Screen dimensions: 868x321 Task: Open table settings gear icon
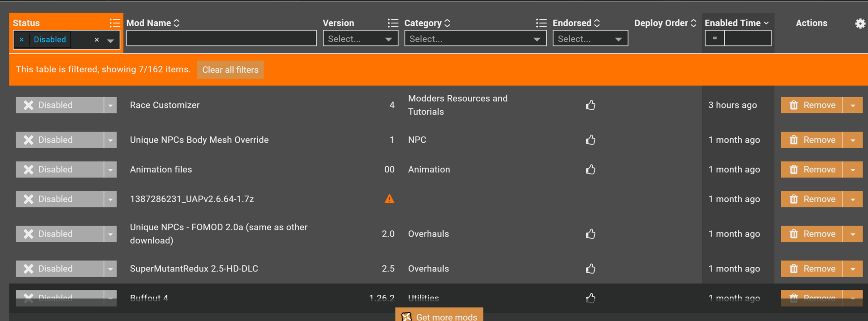point(860,23)
